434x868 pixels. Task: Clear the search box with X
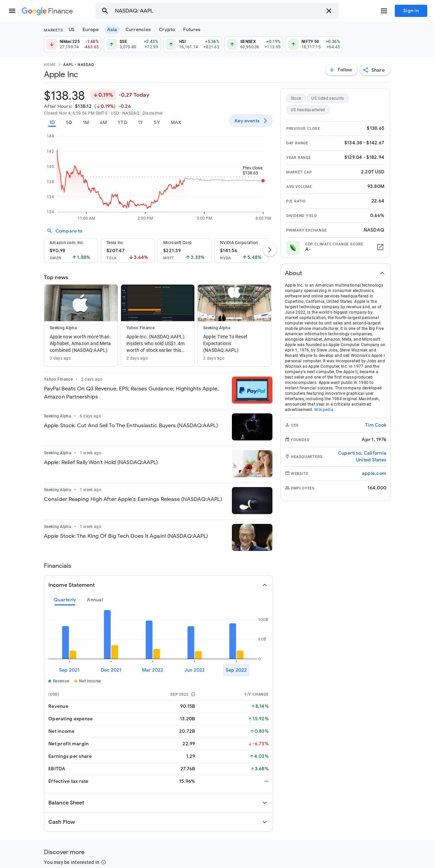pos(329,11)
